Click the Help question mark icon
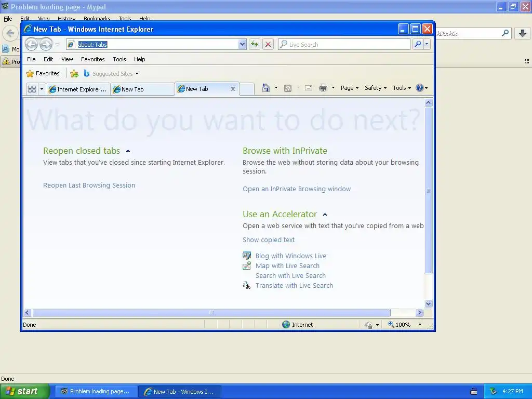Screen dimensions: 532x399 [420, 88]
